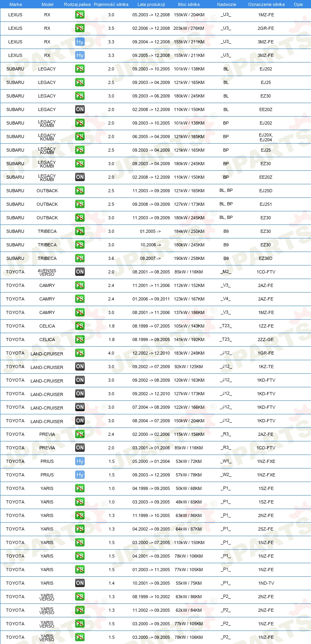311x644 pixels.
Task: Select the power value 92kW / 125KM
Action: click(189, 367)
